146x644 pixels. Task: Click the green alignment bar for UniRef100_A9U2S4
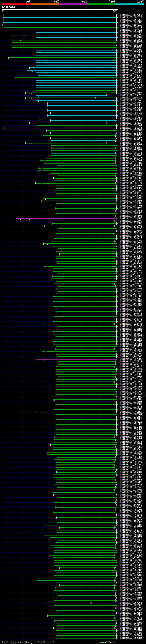click(60, 128)
